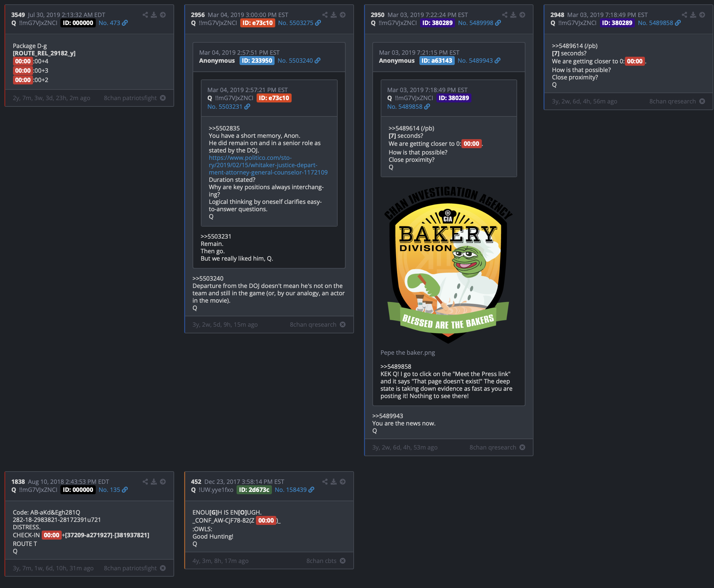Open link No. 5489998

click(479, 23)
